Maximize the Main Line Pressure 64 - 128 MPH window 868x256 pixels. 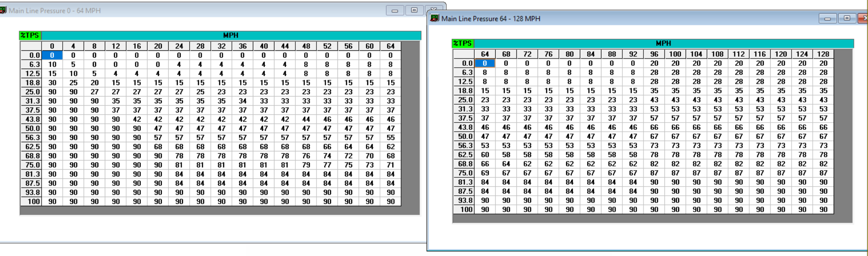847,18
